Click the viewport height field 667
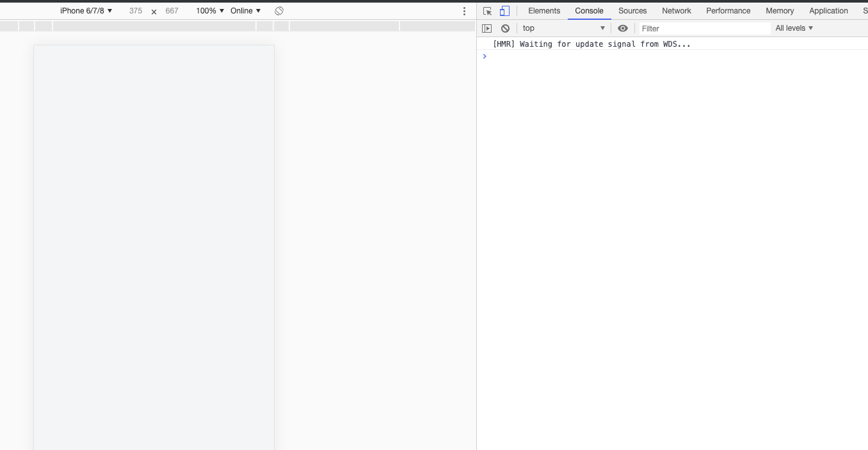 pos(172,11)
